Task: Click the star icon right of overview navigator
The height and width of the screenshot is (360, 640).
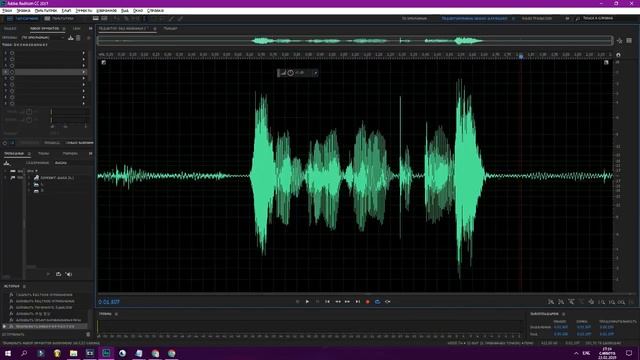Action: click(x=620, y=40)
